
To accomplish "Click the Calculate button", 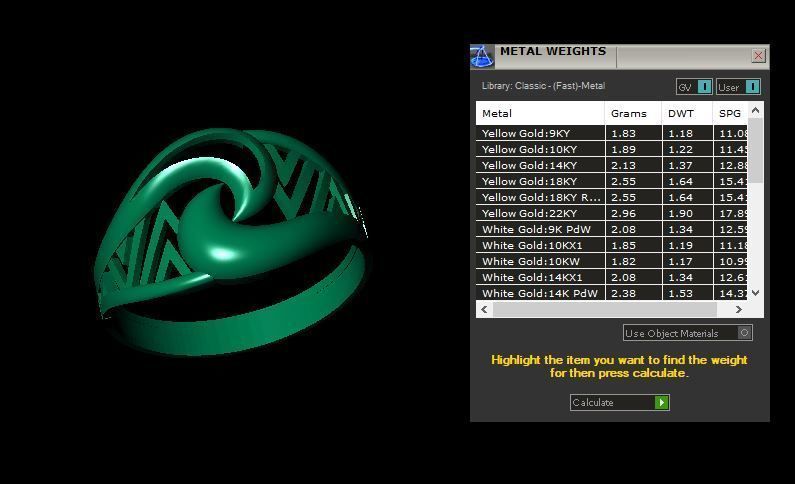I will 620,402.
